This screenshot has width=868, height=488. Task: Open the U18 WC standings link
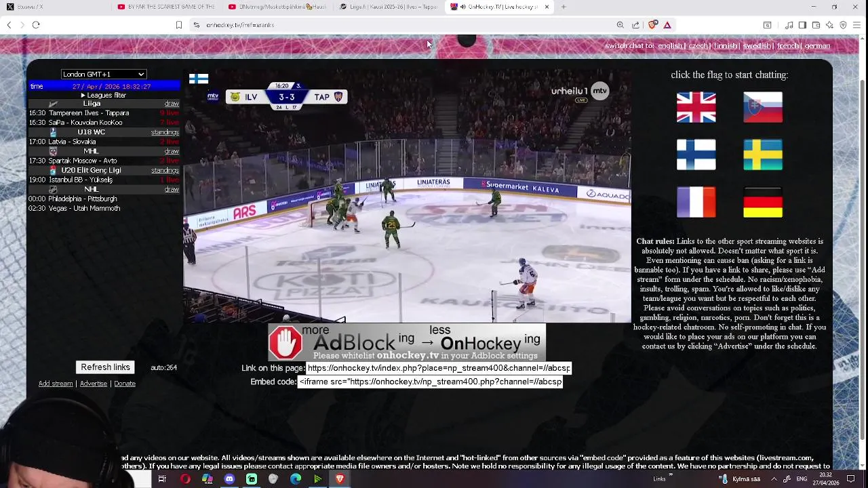point(165,132)
